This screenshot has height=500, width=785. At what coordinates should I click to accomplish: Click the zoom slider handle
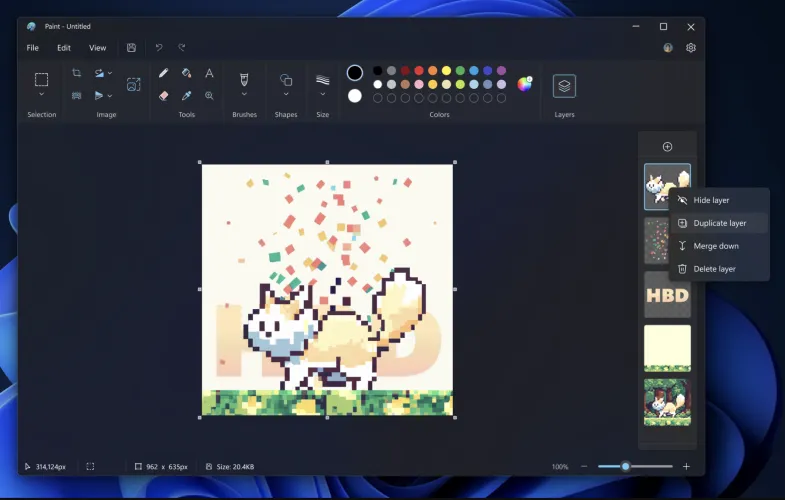coord(626,467)
